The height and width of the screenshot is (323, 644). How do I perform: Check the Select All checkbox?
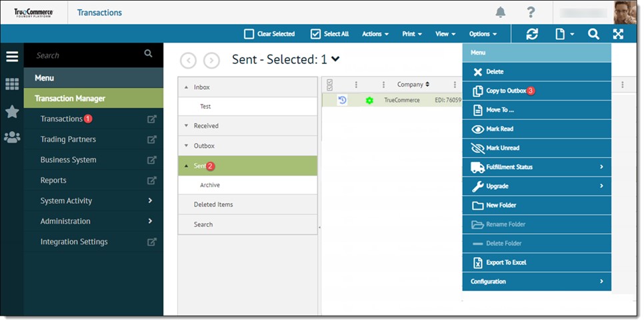pos(316,34)
